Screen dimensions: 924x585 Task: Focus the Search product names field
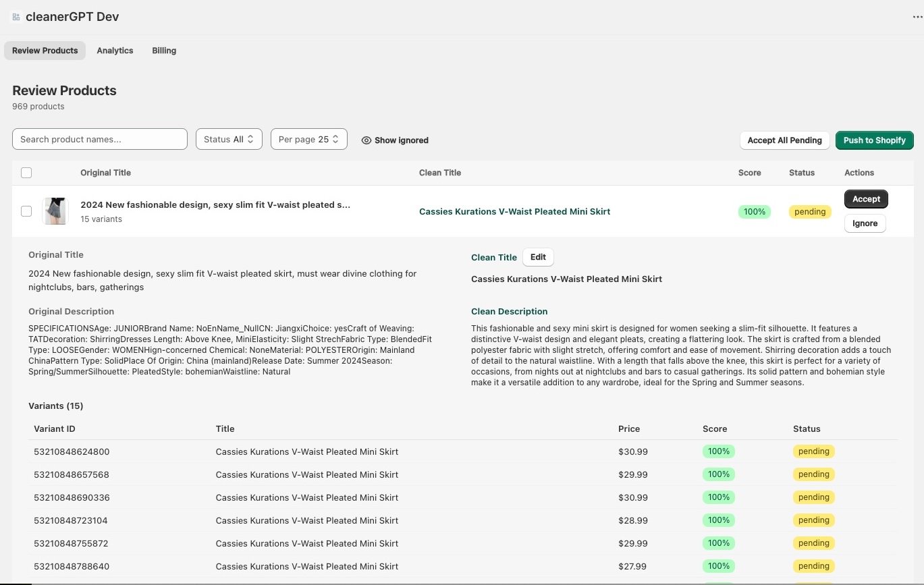tap(100, 139)
